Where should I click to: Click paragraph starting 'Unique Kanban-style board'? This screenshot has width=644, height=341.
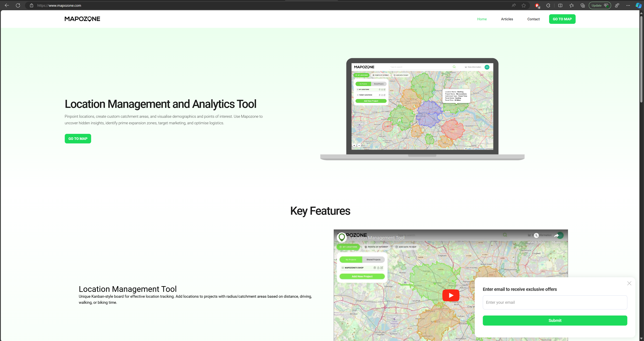pos(195,299)
